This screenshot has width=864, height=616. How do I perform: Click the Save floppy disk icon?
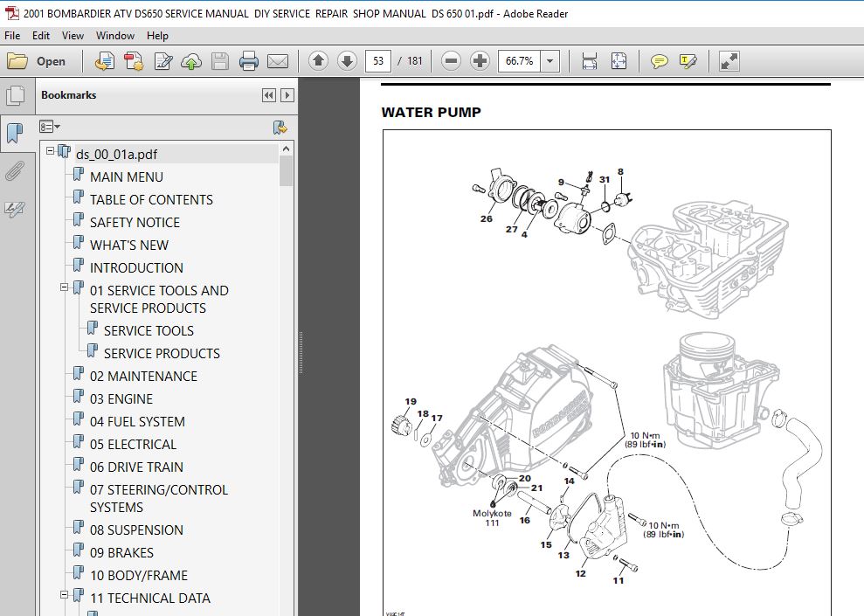[220, 61]
